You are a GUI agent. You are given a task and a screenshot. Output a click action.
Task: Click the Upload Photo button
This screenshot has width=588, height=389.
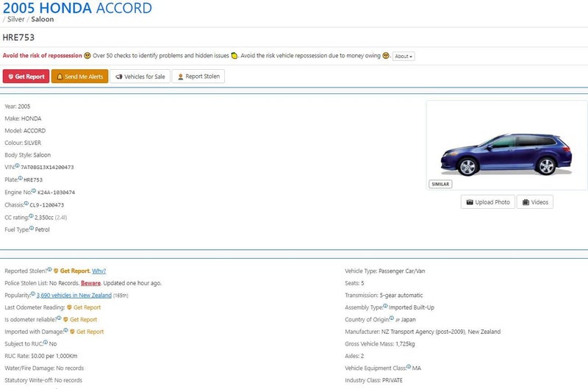[488, 201]
